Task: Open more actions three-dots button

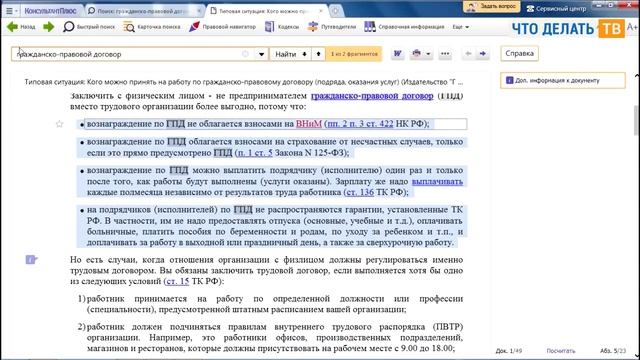Action: coord(445,53)
